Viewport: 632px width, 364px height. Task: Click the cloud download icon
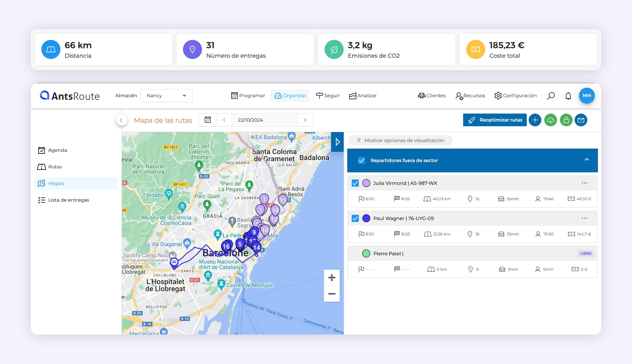click(550, 120)
